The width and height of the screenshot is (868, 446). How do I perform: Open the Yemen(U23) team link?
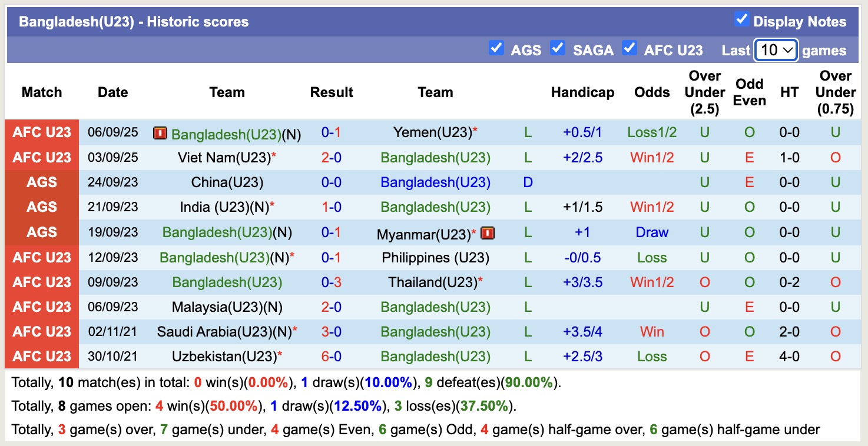432,133
